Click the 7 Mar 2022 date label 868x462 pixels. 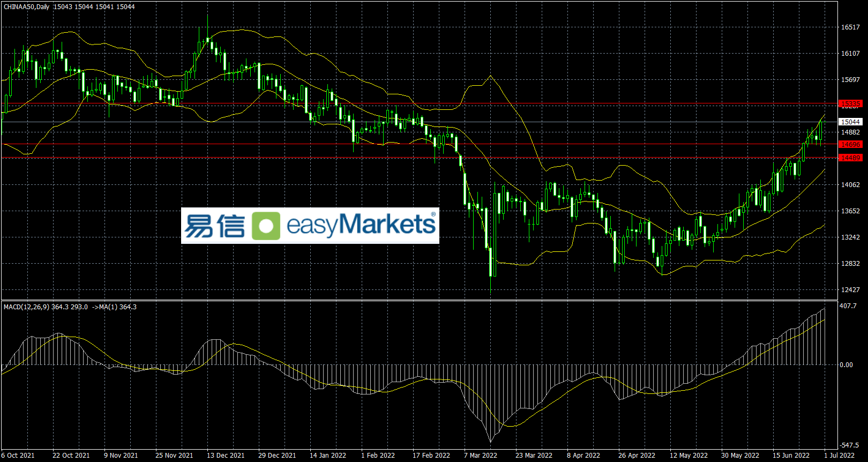coord(481,455)
